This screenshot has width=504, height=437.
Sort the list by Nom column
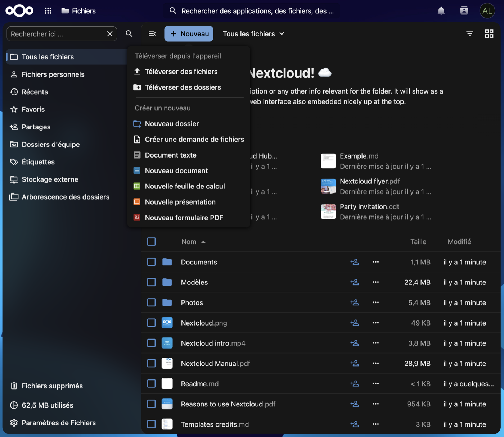pyautogui.click(x=193, y=242)
